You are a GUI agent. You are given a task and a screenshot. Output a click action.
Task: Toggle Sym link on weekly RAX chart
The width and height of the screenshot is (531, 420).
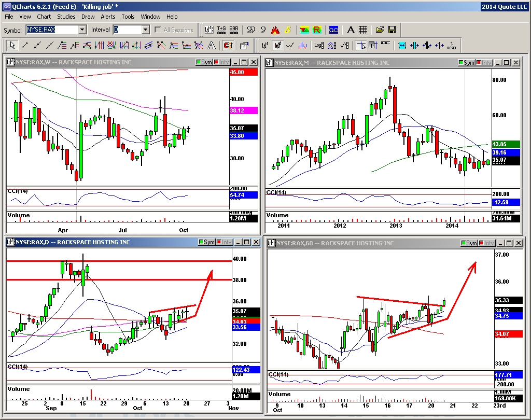(x=204, y=62)
